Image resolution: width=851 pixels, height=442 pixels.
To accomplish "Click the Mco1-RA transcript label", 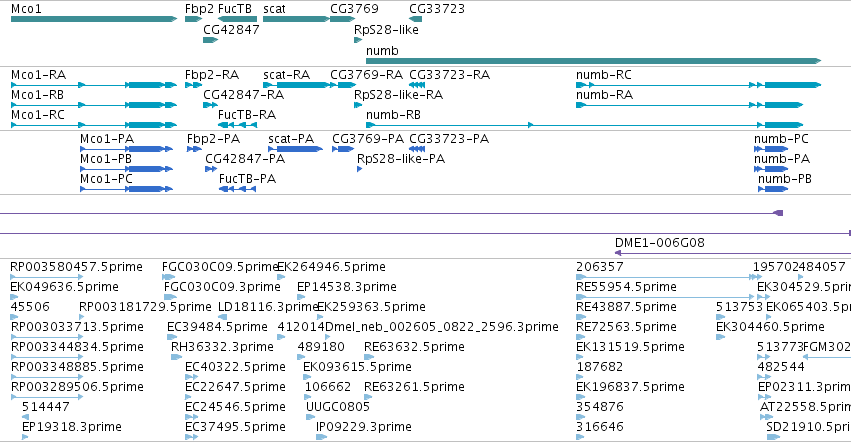I will point(39,74).
